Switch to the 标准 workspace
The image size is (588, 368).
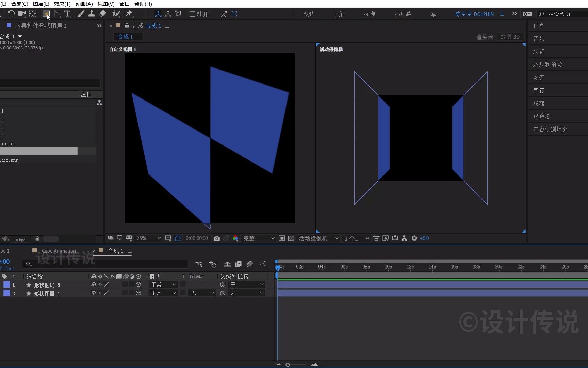tap(369, 14)
